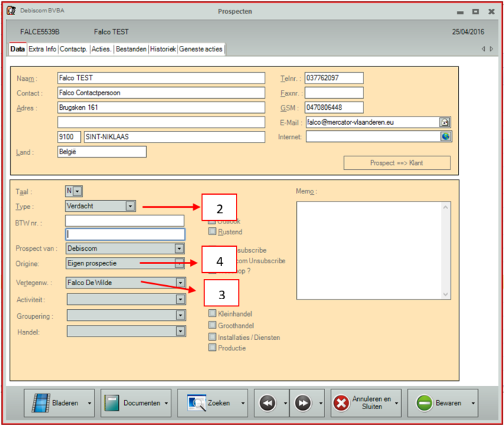Click the Prospect ==> Klant button
The width and height of the screenshot is (504, 425).
tap(397, 162)
